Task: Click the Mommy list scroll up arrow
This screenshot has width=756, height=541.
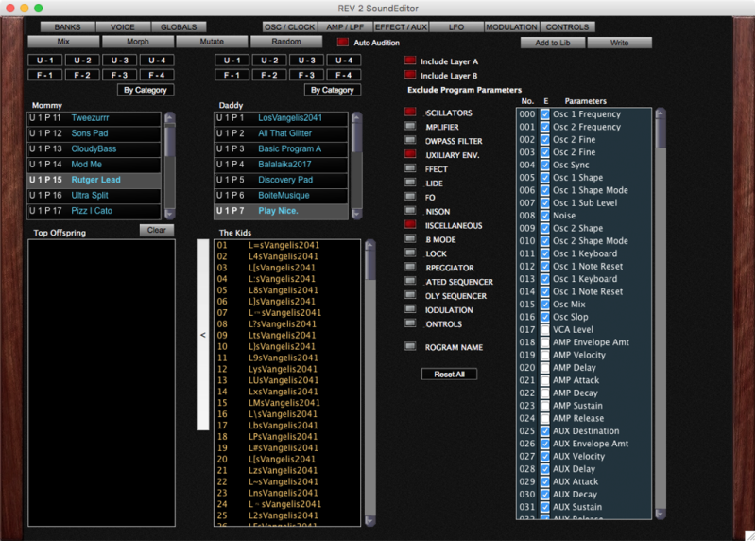Action: click(170, 117)
